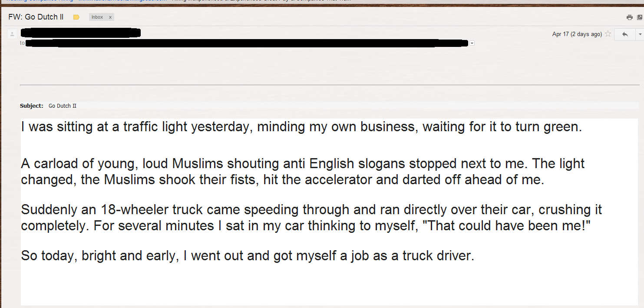Click the Apr 17 (2 days ago) date

pos(577,34)
